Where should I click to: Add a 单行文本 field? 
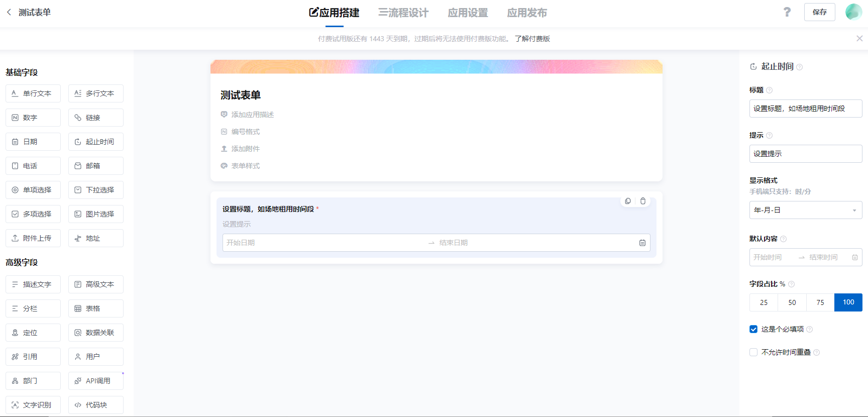[33, 93]
